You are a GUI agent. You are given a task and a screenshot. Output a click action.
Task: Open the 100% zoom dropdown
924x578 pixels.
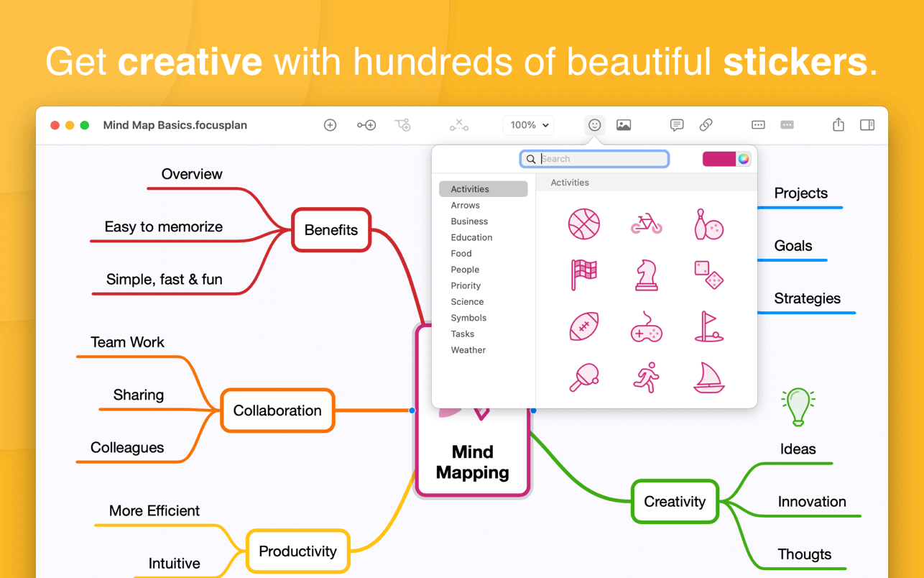coord(528,125)
